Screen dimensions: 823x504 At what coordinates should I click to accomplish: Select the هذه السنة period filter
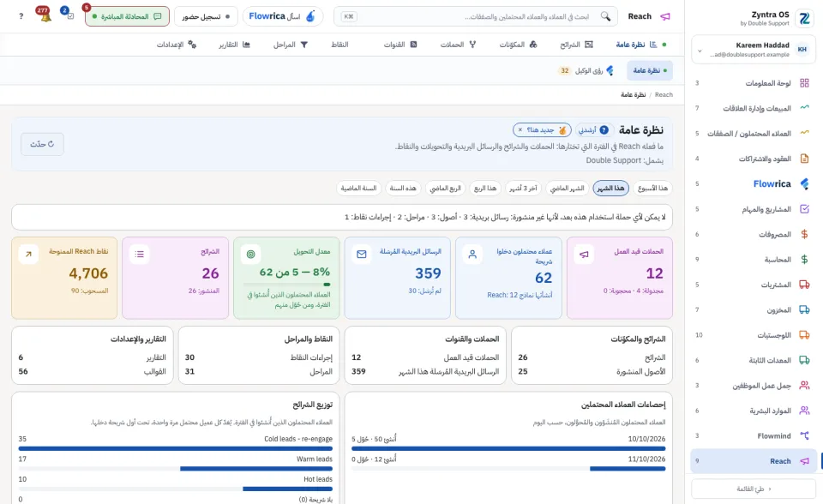[403, 188]
